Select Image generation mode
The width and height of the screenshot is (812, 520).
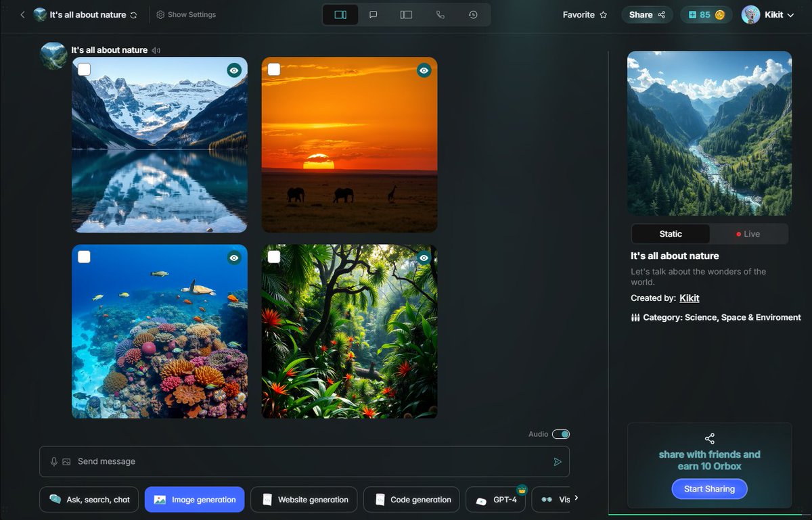[x=195, y=500]
